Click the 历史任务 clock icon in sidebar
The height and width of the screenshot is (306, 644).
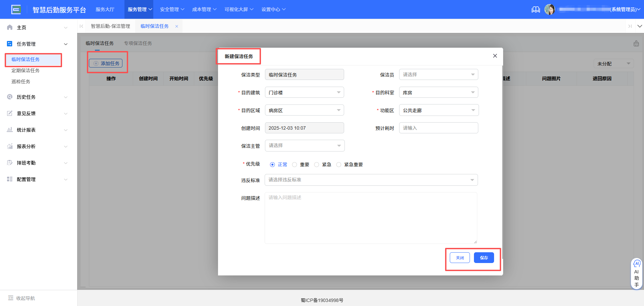(x=9, y=97)
